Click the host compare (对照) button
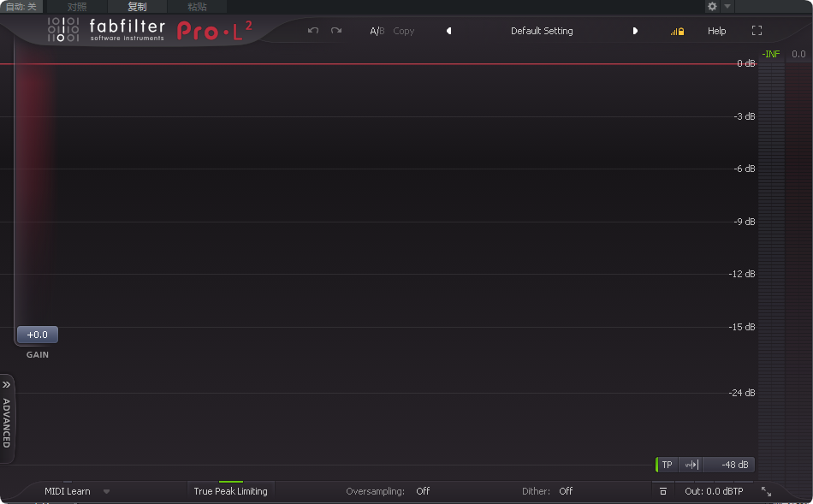The image size is (813, 504). (x=77, y=6)
